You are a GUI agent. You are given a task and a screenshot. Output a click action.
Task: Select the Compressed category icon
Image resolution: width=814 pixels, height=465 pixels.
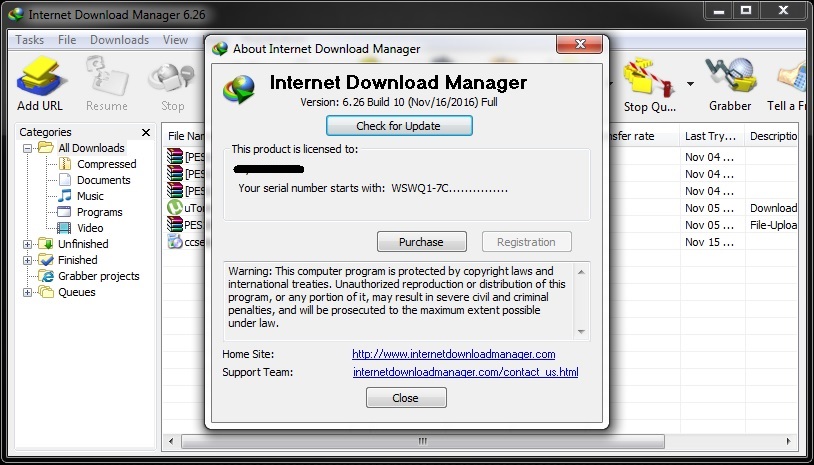[x=64, y=164]
